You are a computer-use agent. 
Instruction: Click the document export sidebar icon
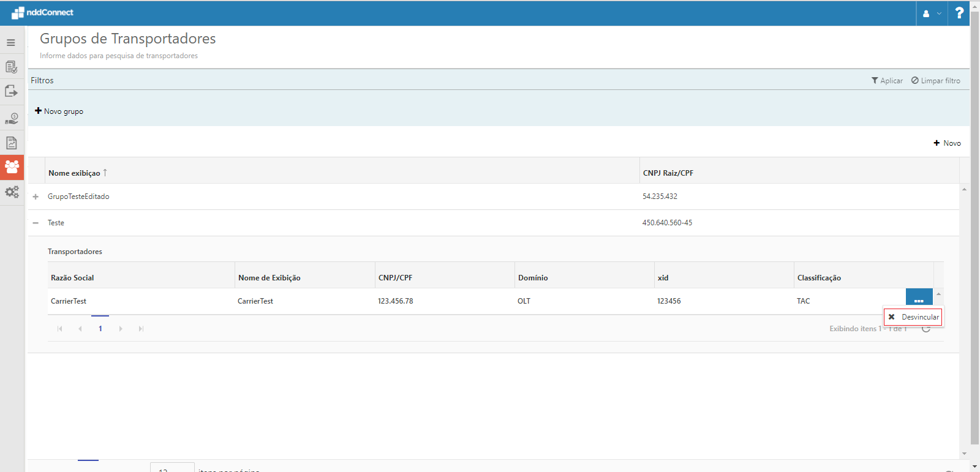[11, 91]
